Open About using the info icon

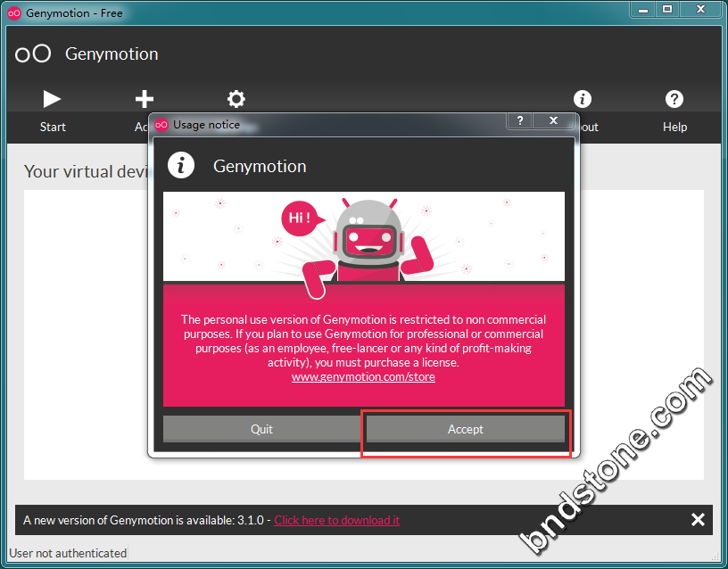click(x=583, y=99)
